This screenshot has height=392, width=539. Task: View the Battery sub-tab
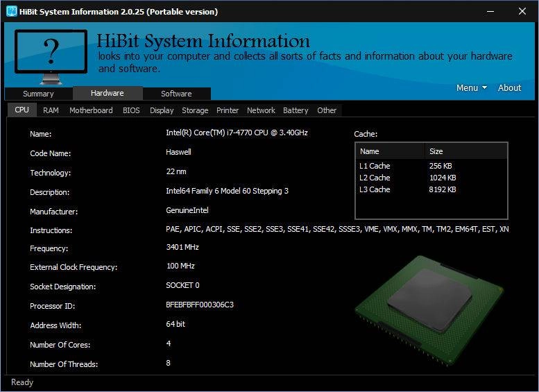click(296, 110)
